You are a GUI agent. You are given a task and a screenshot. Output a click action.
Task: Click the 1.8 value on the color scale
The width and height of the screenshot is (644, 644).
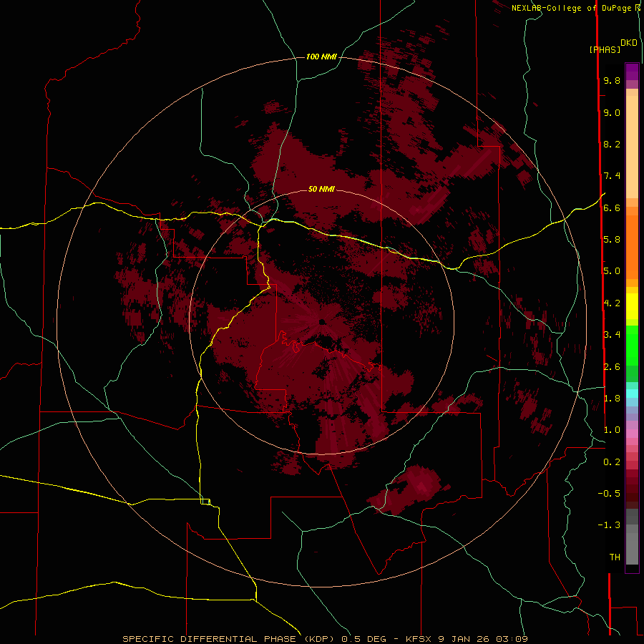[x=612, y=399]
